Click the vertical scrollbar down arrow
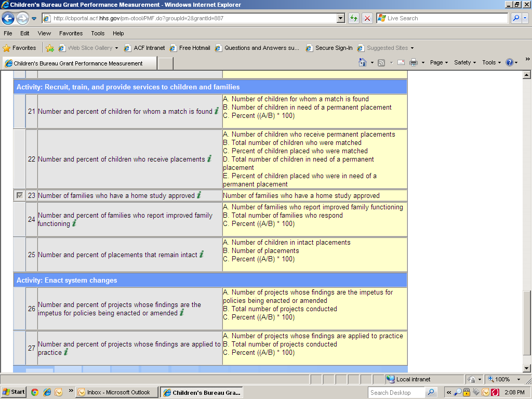The width and height of the screenshot is (532, 399). 526,368
